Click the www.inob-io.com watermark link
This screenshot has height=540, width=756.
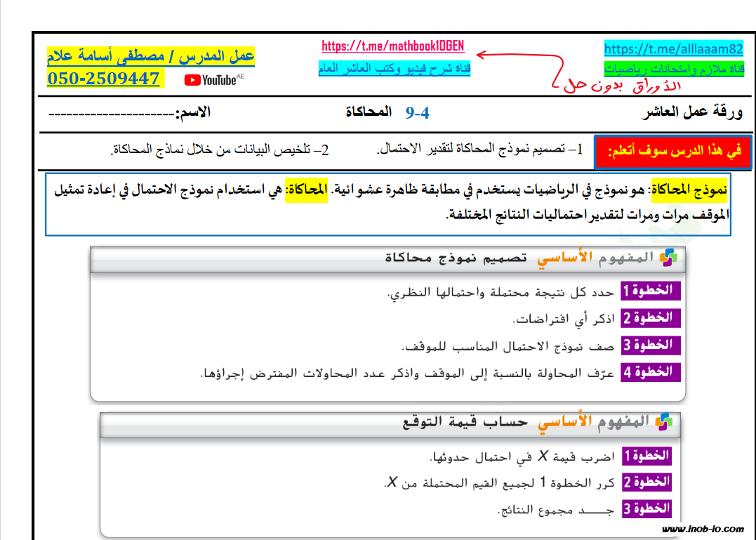[x=702, y=529]
